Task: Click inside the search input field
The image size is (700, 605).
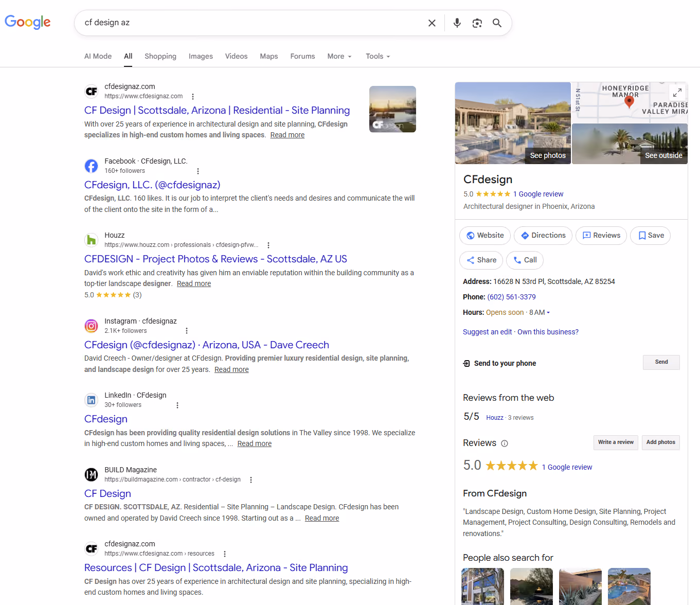Action: [252, 23]
